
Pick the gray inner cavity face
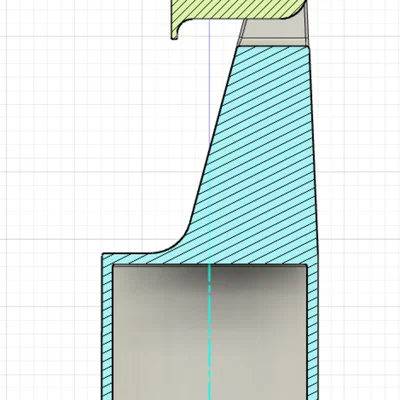click(210, 332)
